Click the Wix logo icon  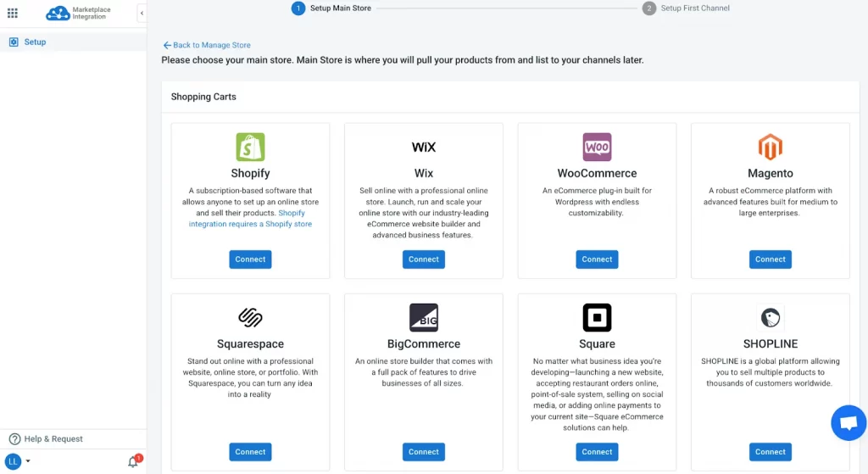[424, 147]
